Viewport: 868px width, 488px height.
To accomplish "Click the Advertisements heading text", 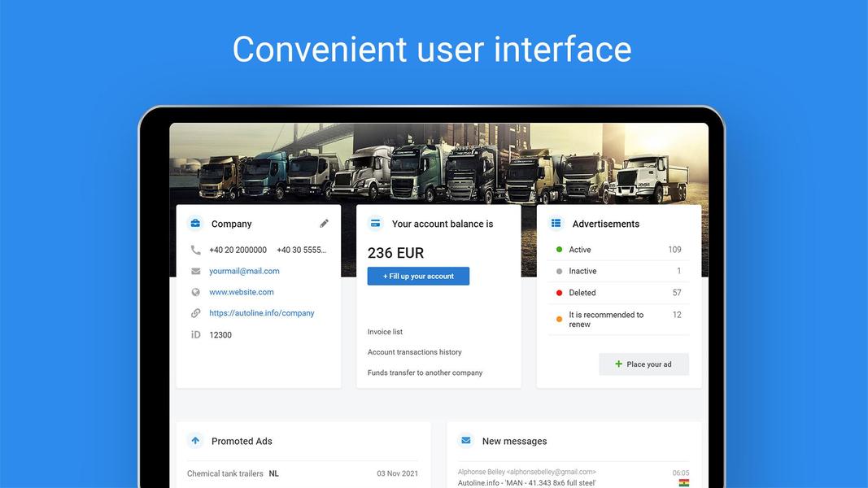I will [605, 224].
